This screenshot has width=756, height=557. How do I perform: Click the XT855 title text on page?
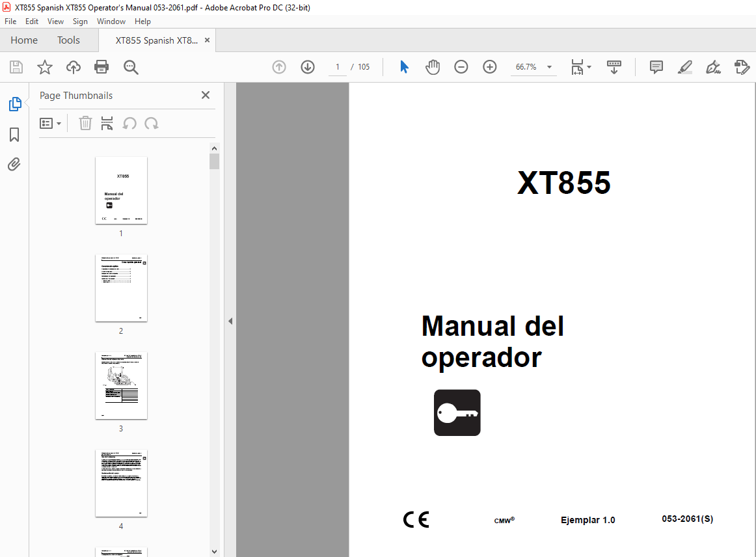tap(563, 183)
